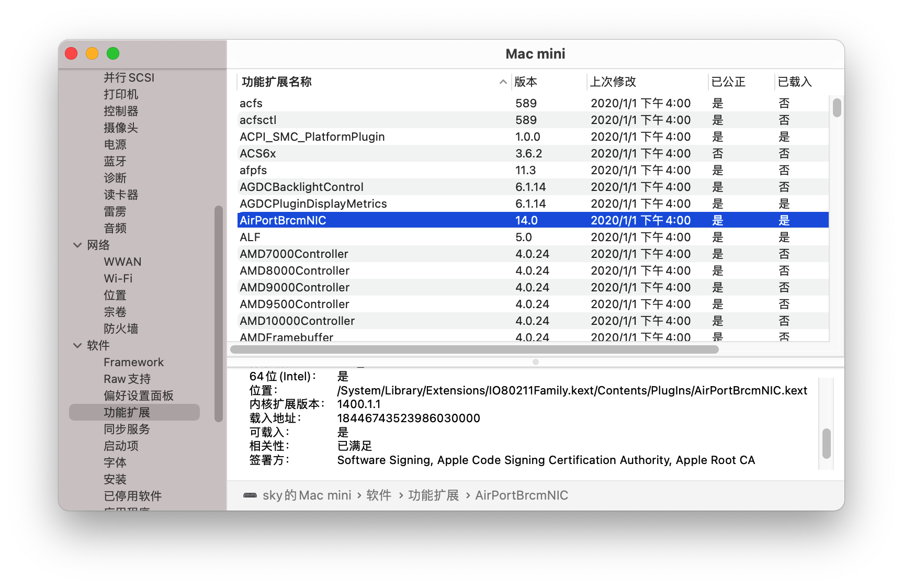Click sky的 Mac mini in path bar
Image resolution: width=903 pixels, height=588 pixels.
coord(307,495)
